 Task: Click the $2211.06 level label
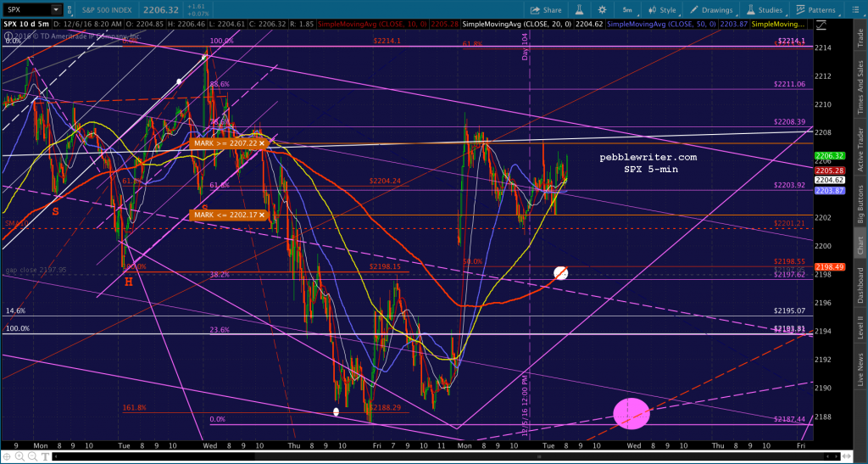point(789,84)
